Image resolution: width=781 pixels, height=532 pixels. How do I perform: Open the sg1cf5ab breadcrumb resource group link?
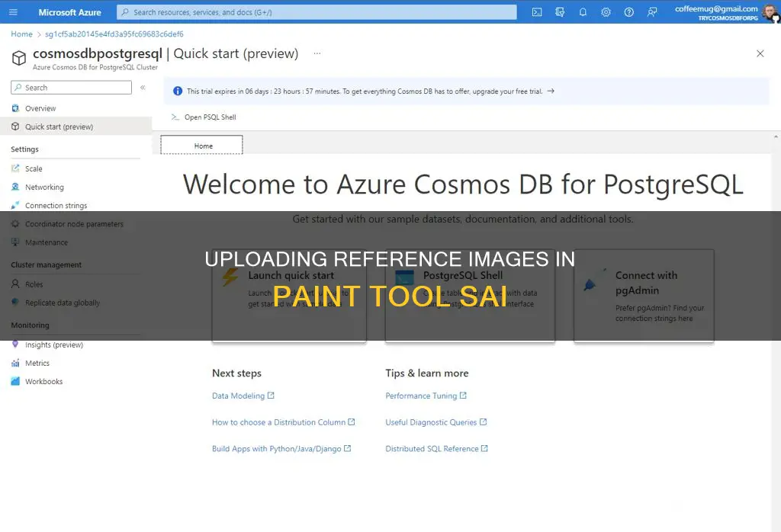[x=114, y=34]
